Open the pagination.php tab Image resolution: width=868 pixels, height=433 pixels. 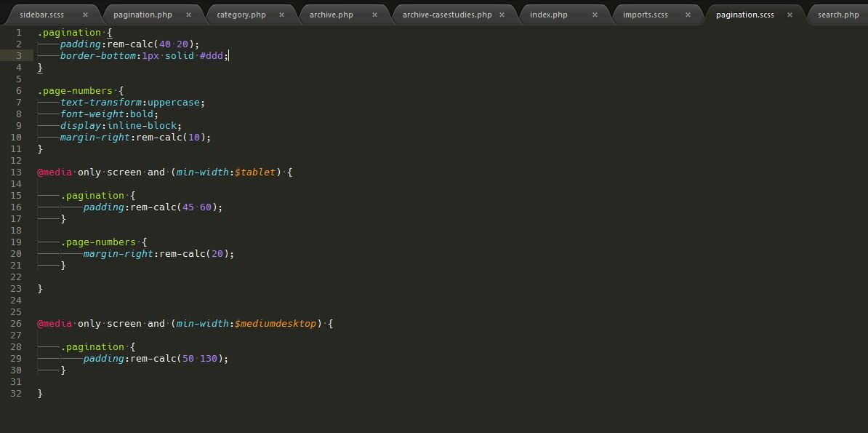tap(142, 15)
